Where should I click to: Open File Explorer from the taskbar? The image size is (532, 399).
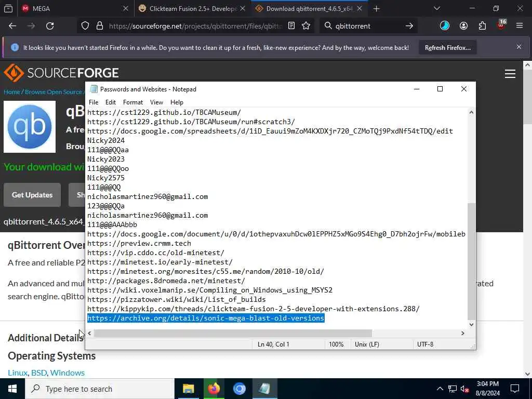(188, 389)
